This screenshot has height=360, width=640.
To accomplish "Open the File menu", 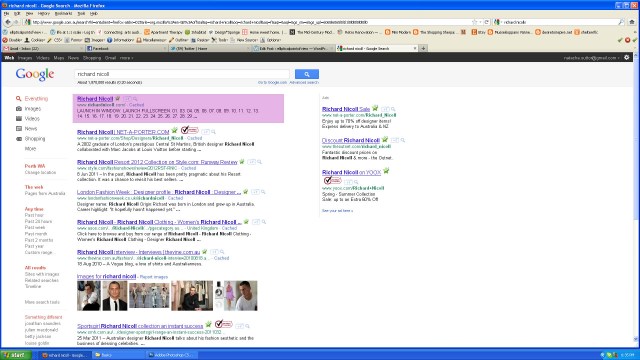I will [x=6, y=13].
